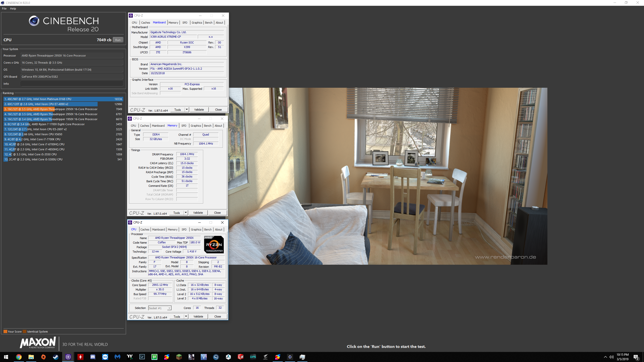Click the monitor graph taskbar icon
This screenshot has width=644, height=362.
pyautogui.click(x=302, y=357)
